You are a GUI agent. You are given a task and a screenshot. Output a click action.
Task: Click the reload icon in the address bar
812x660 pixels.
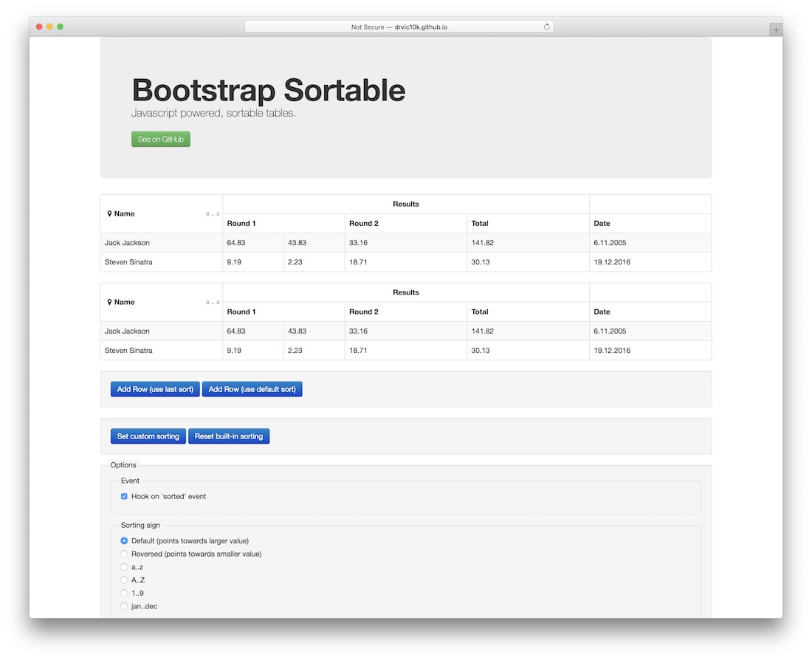[546, 27]
